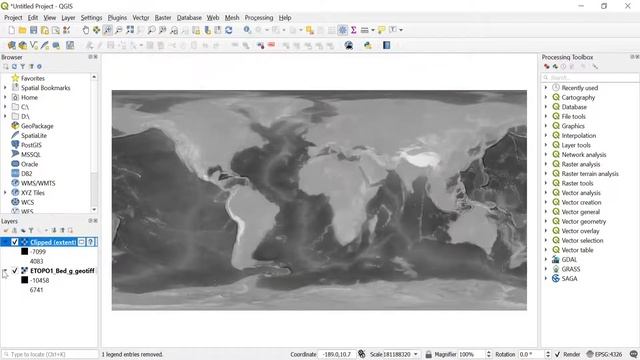This screenshot has height=360, width=640.
Task: Open the Data Source Manager icon
Action: click(x=11, y=45)
